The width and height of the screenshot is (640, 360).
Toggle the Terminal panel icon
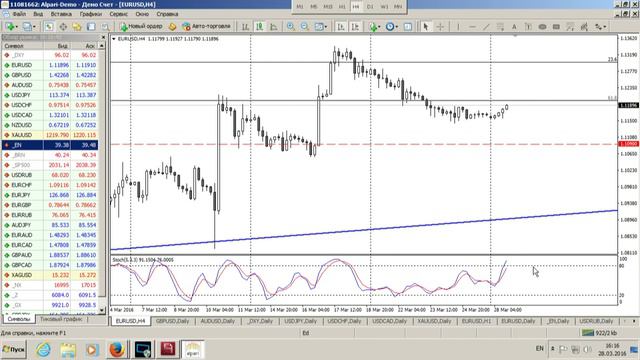[91, 27]
